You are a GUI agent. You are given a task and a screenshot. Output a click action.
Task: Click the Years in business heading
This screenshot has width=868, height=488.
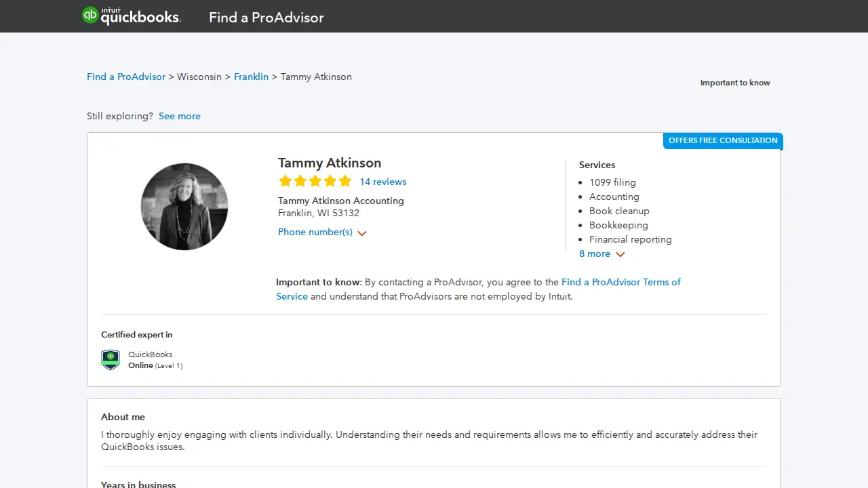(138, 485)
